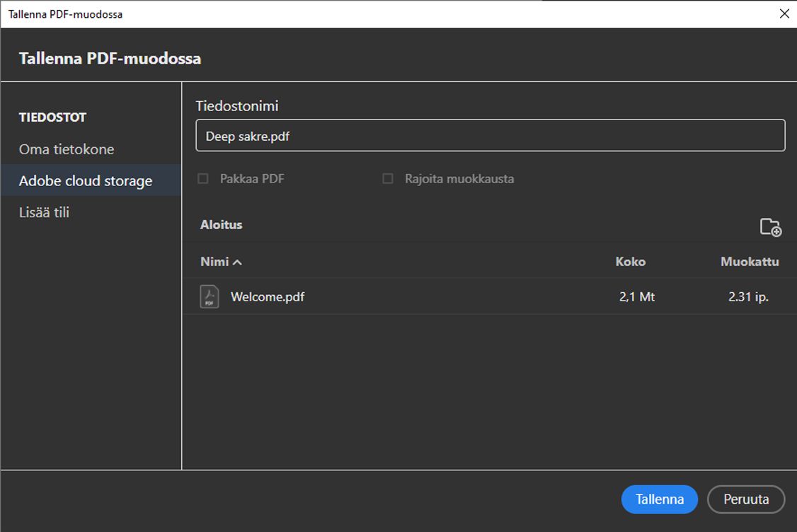Close the Tallenna PDF-muodossa dialog window
797x532 pixels.
[784, 14]
